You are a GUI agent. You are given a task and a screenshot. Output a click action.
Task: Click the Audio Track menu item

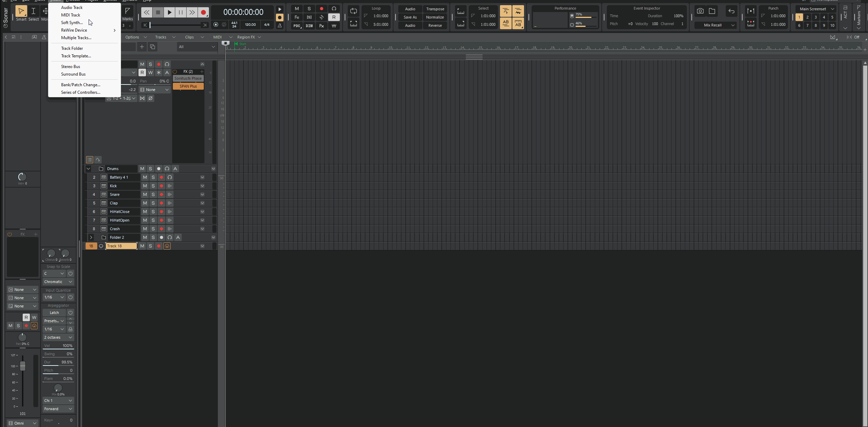click(x=72, y=7)
